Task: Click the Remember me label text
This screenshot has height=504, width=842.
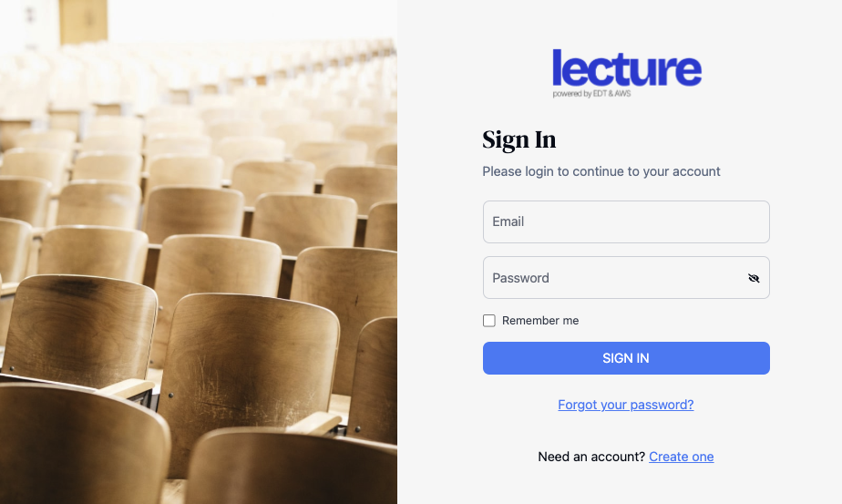Action: tap(540, 321)
